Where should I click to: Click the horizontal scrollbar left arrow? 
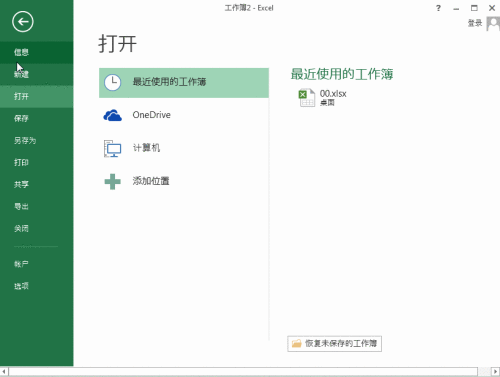(4, 371)
